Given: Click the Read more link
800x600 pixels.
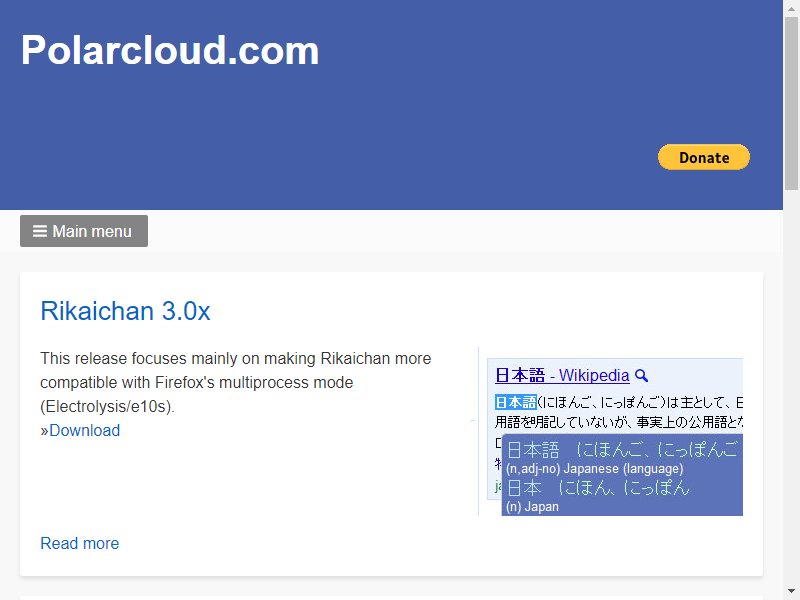Looking at the screenshot, I should point(80,543).
